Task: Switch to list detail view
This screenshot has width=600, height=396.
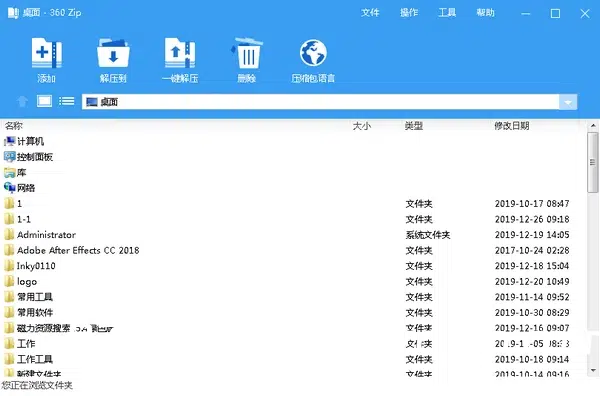Action: click(67, 101)
